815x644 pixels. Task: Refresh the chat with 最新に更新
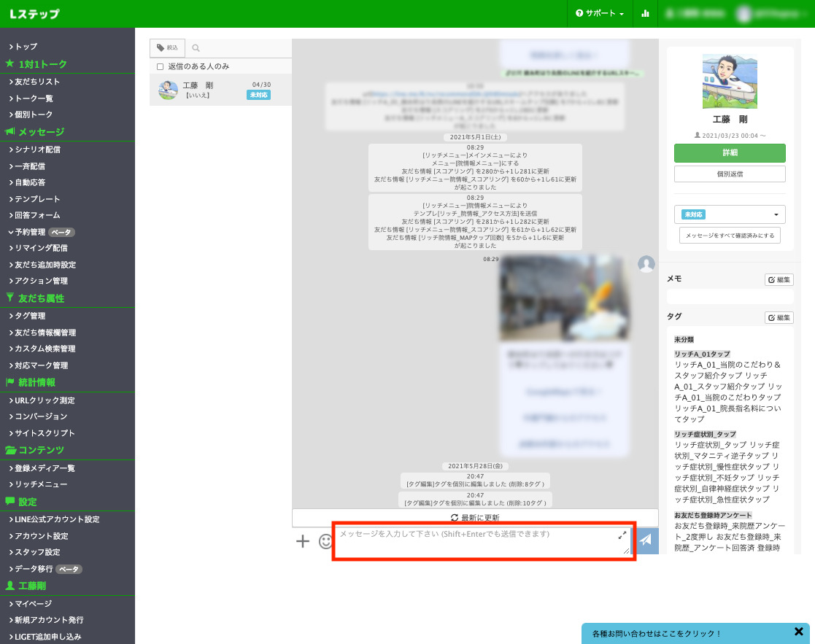point(475,516)
